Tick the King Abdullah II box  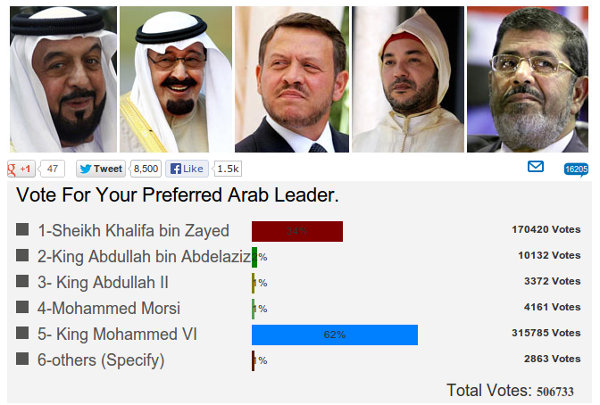(22, 281)
